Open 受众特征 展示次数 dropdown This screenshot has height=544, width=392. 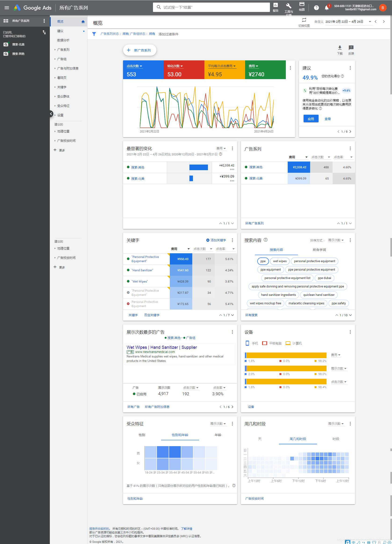coord(218,424)
